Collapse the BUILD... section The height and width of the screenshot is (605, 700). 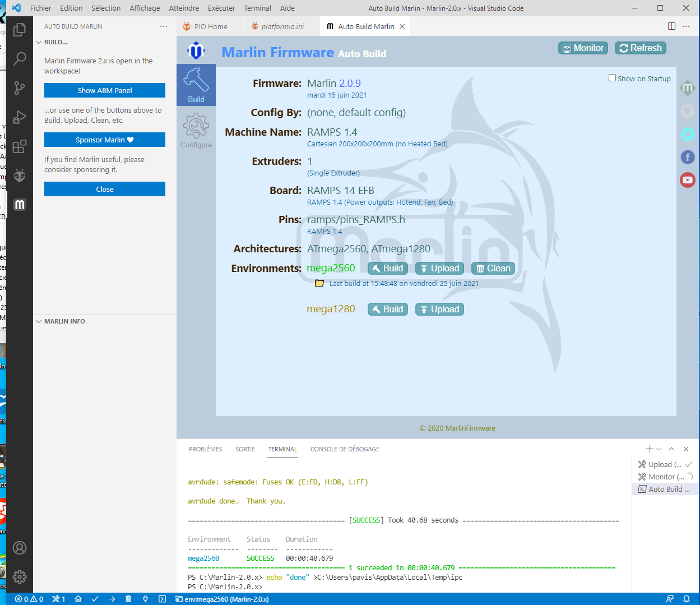click(x=105, y=42)
